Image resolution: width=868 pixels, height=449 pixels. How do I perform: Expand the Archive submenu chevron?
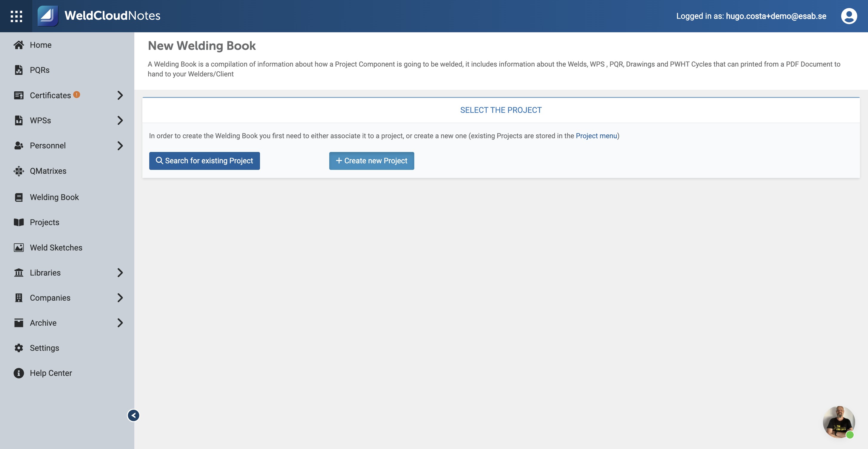point(120,323)
